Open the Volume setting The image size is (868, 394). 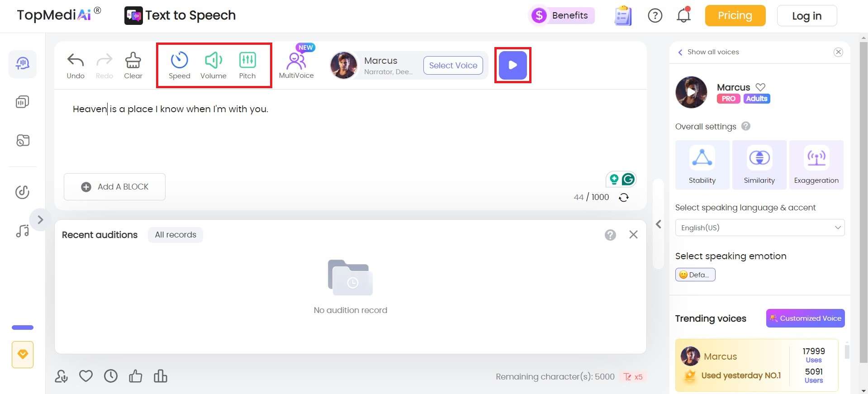[x=213, y=66]
